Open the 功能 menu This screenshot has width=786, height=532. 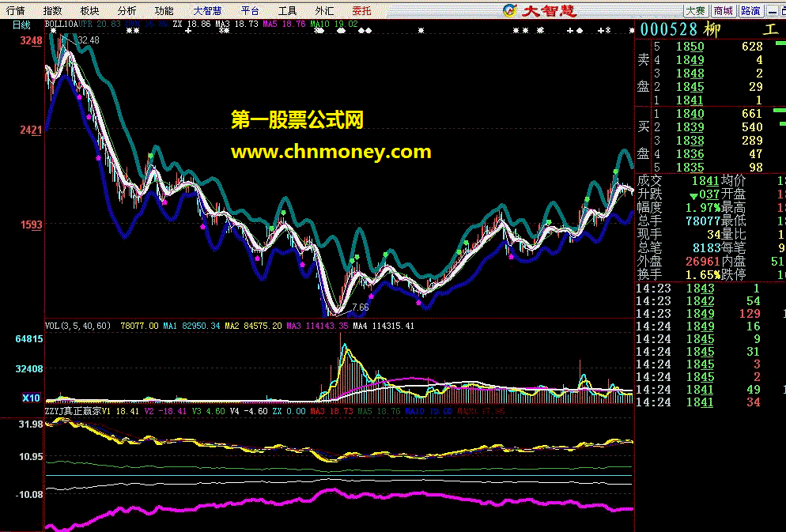click(x=164, y=10)
